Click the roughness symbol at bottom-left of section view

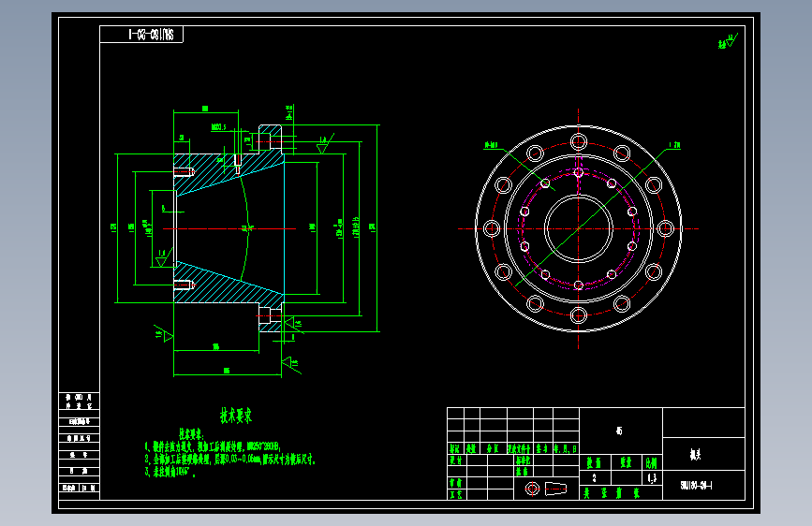tap(164, 334)
